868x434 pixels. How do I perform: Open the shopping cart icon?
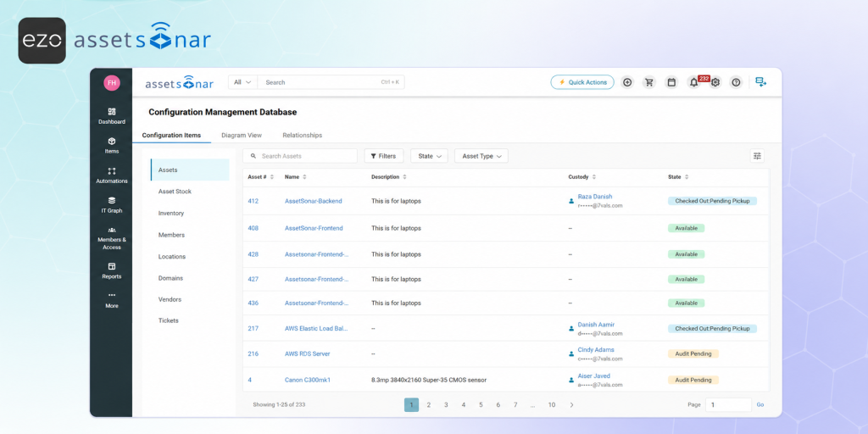(649, 82)
